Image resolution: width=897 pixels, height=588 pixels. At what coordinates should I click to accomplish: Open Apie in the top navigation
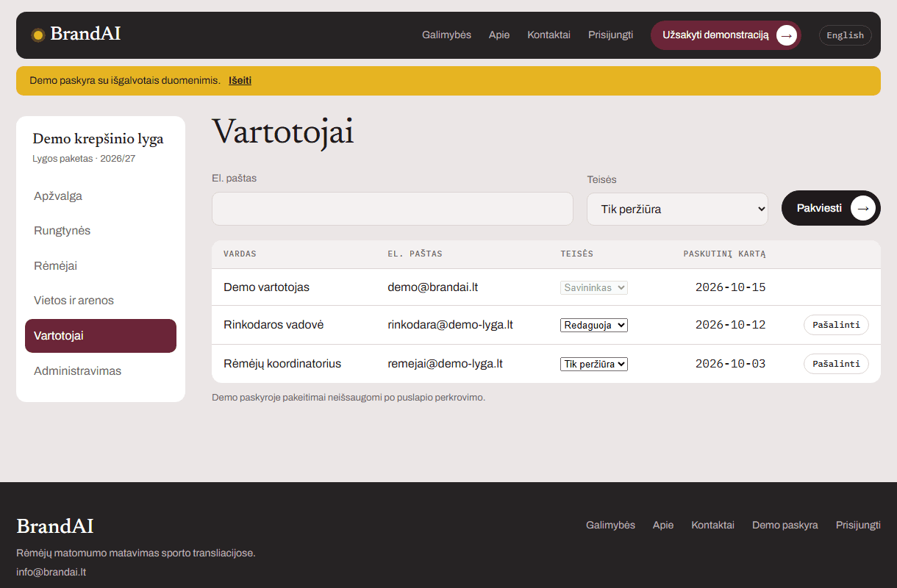[x=499, y=35]
